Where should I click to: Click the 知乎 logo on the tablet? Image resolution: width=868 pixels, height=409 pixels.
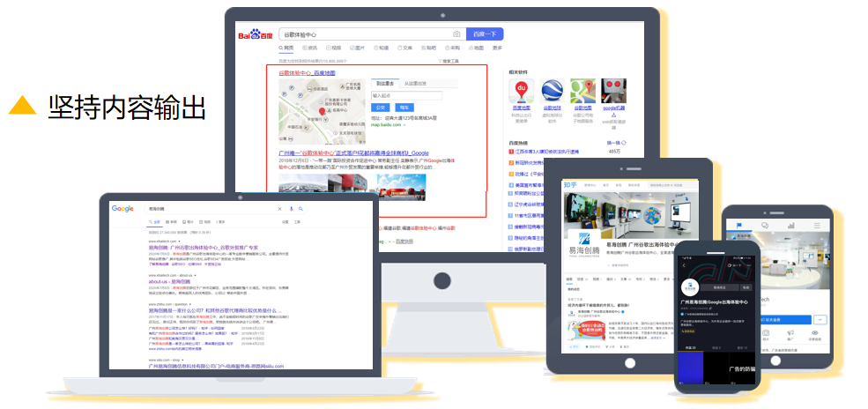tap(570, 185)
